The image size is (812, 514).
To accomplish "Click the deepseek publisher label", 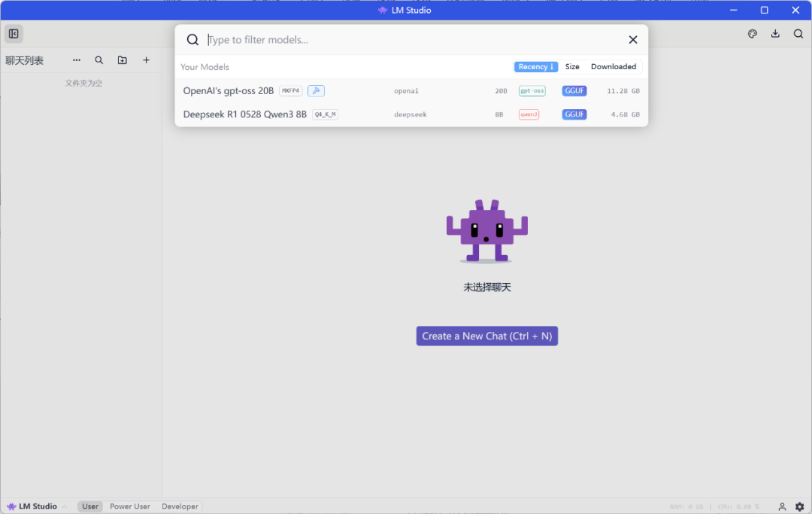I will coord(411,114).
